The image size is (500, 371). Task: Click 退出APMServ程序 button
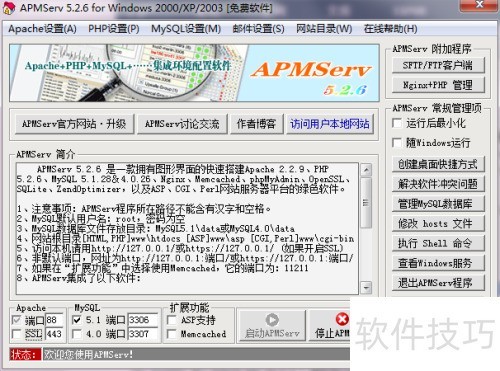(438, 283)
